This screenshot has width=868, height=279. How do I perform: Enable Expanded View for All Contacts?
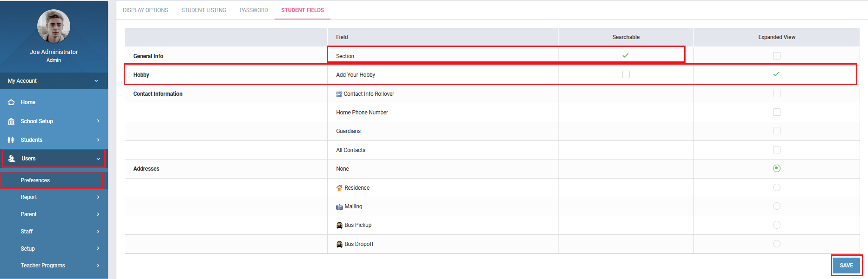click(777, 150)
